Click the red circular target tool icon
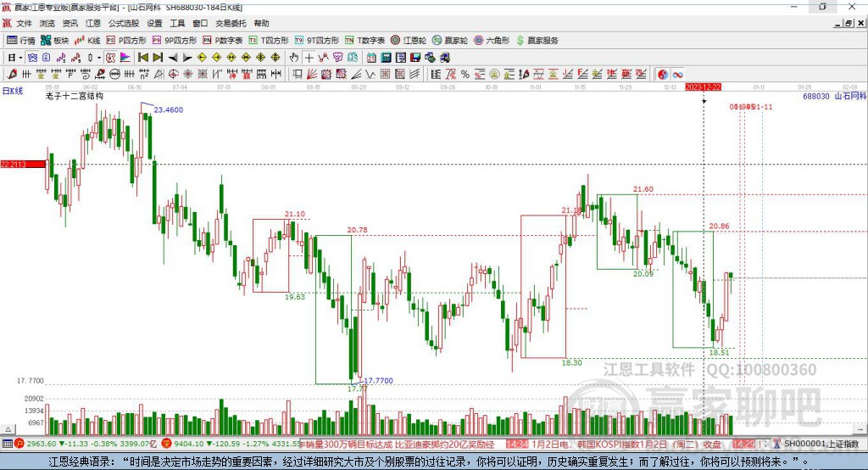This screenshot has width=868, height=470. tap(173, 75)
